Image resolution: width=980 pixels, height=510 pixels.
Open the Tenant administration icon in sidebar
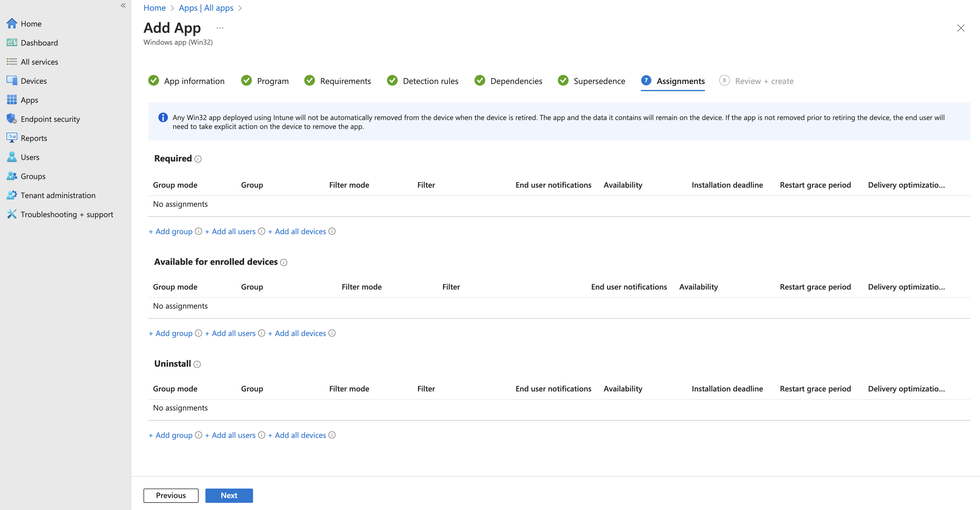[12, 195]
